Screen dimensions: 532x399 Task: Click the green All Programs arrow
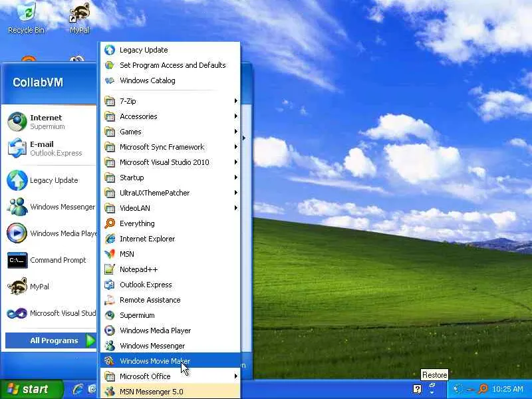[90, 340]
